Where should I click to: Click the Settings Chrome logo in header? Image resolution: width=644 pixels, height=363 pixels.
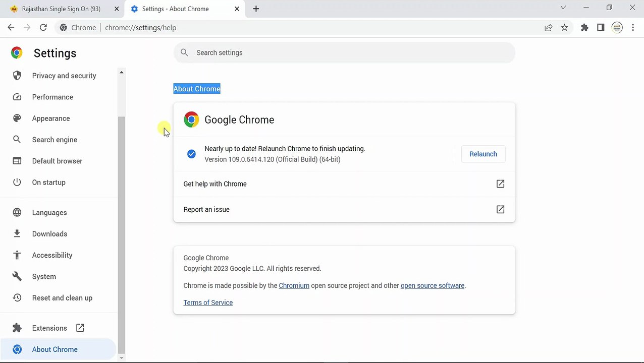click(x=17, y=53)
